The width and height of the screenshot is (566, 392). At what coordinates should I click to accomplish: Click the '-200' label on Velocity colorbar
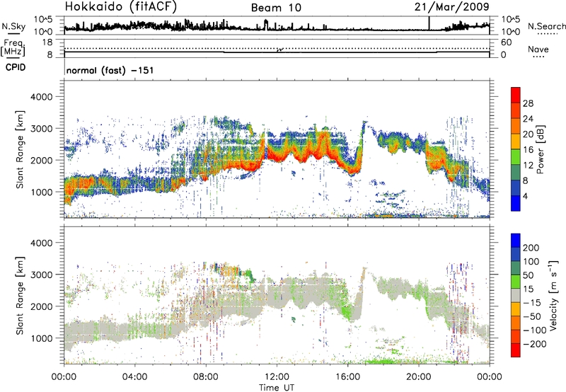(535, 344)
